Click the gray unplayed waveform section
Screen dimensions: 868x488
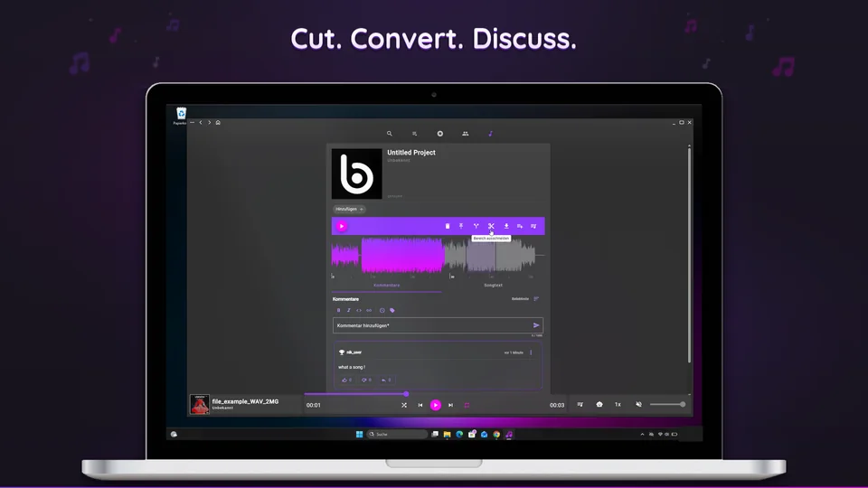pos(490,255)
